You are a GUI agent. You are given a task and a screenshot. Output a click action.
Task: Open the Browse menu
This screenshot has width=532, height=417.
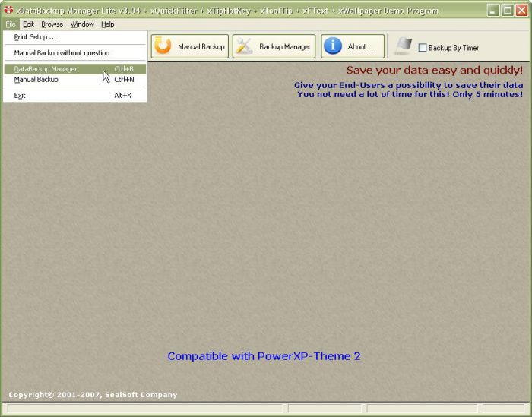[52, 24]
